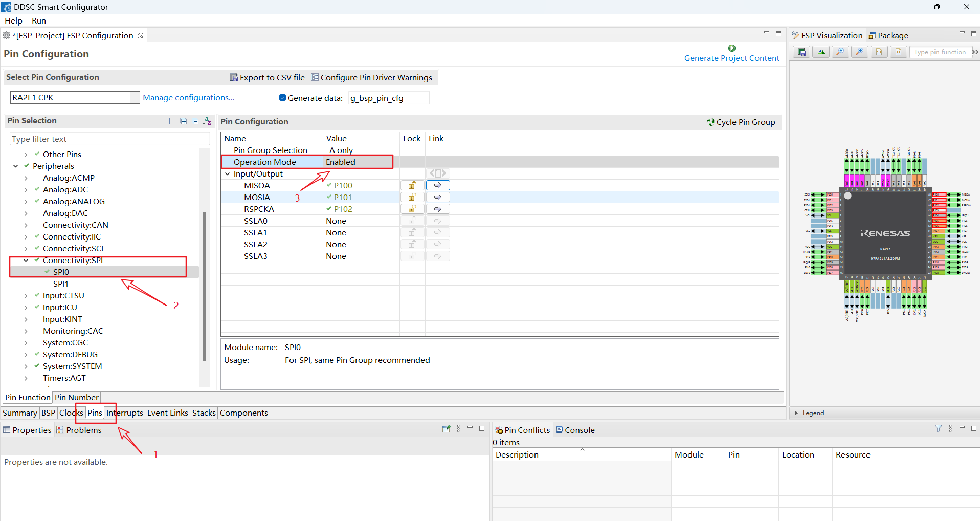Minimize the FSP Configuration editor pane
The width and height of the screenshot is (980, 521).
(766, 33)
